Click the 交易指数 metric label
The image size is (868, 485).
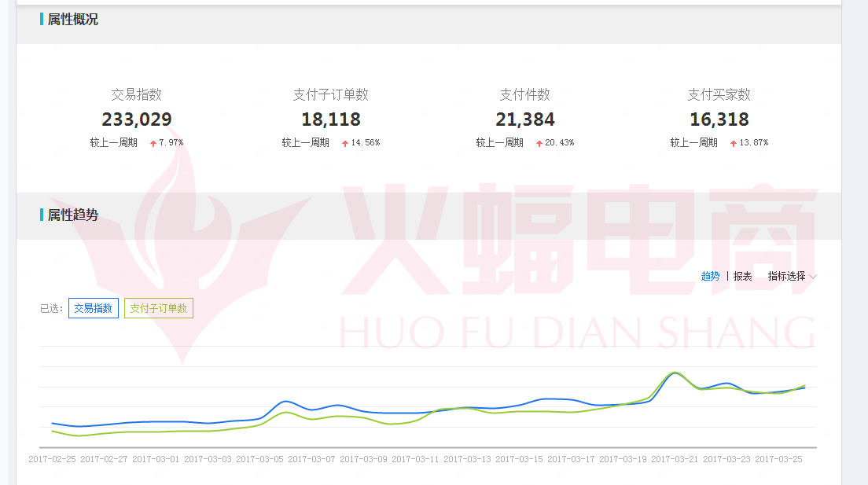pos(137,94)
